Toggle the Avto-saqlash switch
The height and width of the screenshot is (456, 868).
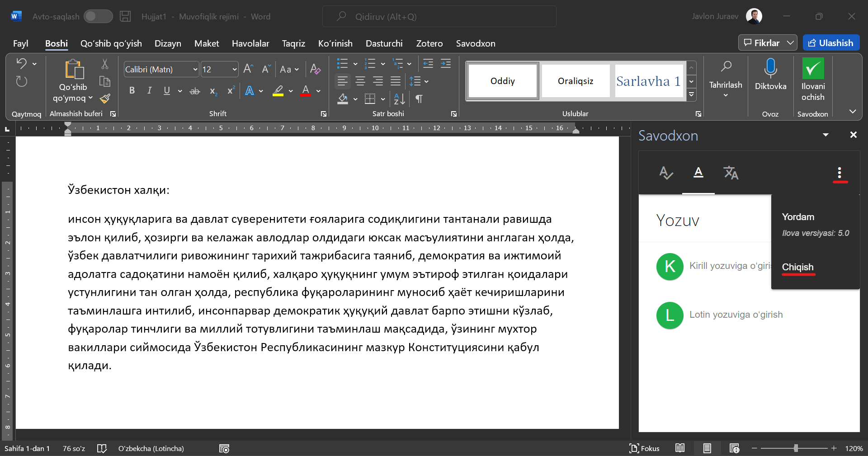point(98,17)
